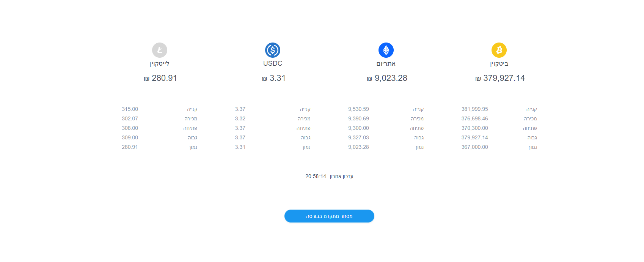Click the USDC dollar icon
The width and height of the screenshot is (644, 262).
click(273, 50)
